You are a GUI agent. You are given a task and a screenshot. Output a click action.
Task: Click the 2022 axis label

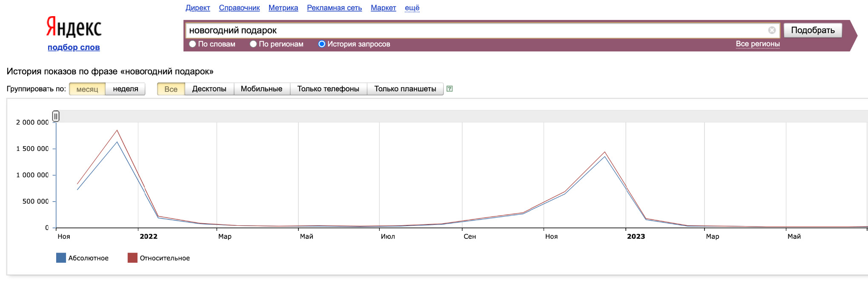pos(149,236)
